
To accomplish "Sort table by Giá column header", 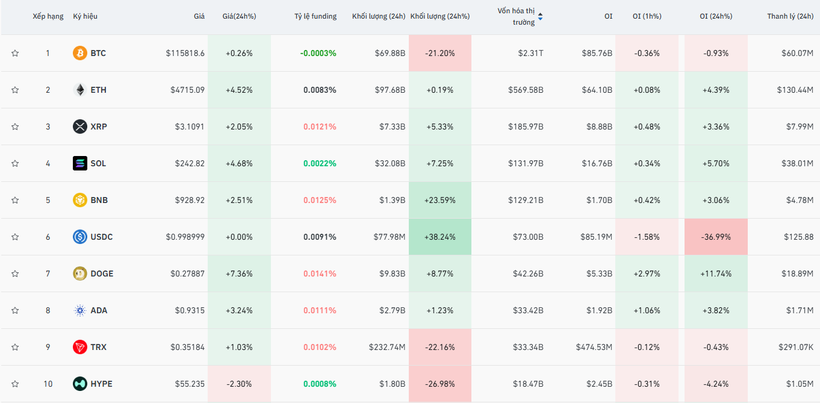I will coord(199,17).
